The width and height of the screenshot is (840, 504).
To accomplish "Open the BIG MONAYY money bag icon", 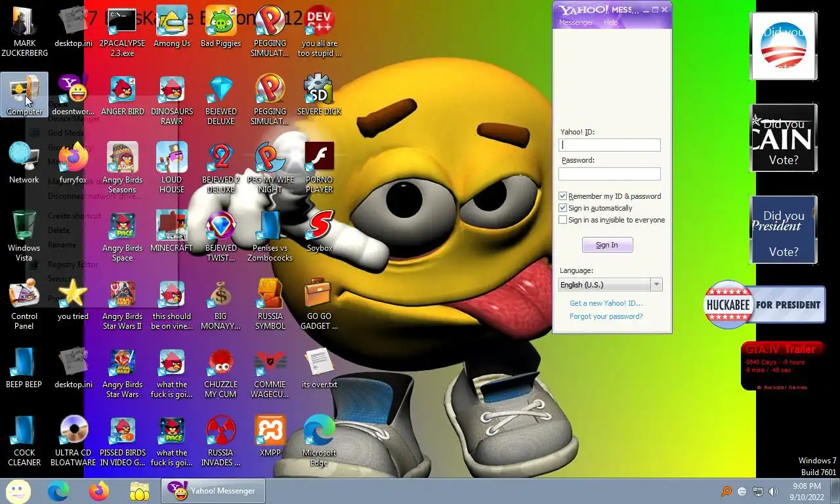I will pyautogui.click(x=220, y=304).
